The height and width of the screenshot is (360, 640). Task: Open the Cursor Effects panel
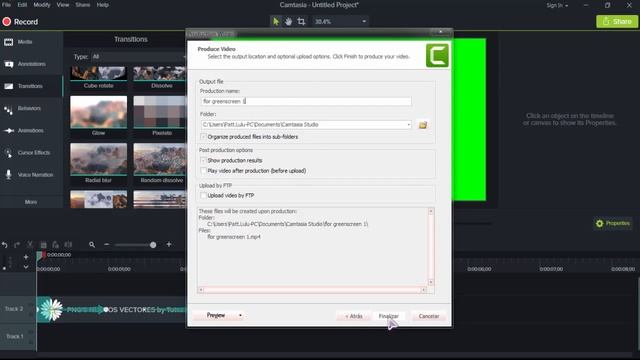coord(31,153)
